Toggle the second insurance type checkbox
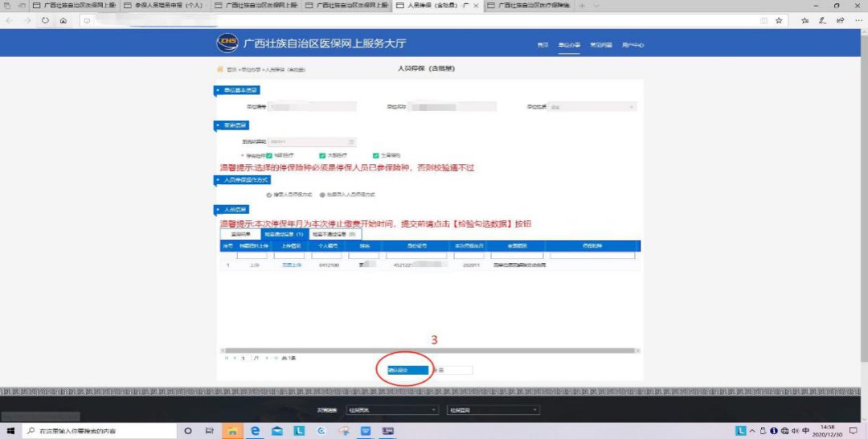Screen dimensions: 868x439 (x=321, y=156)
